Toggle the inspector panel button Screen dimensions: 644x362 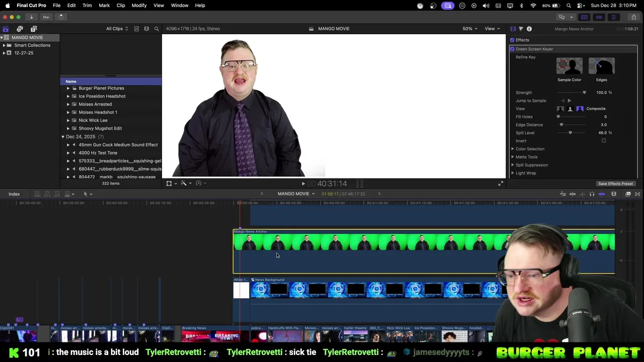(613, 17)
